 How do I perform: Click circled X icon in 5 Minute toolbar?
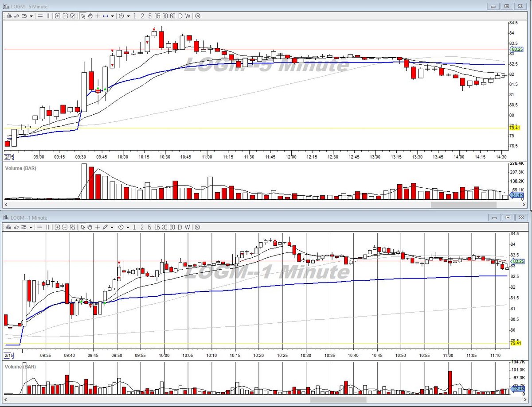click(x=198, y=16)
